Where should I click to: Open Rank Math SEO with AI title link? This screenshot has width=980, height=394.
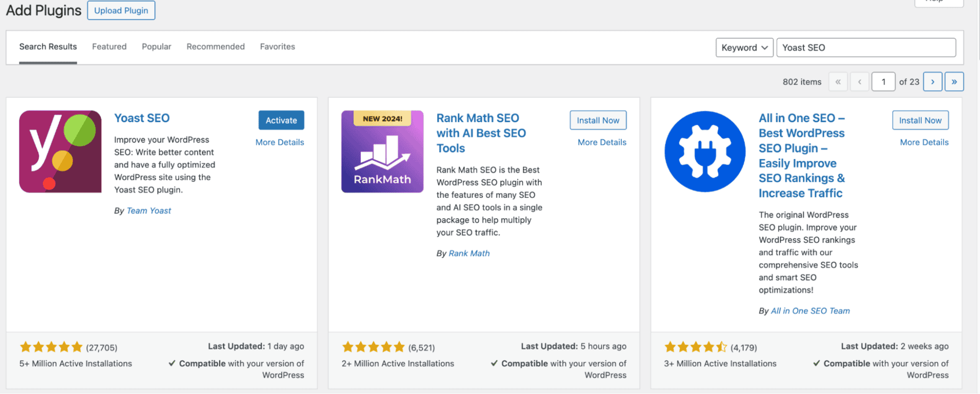[x=481, y=133]
